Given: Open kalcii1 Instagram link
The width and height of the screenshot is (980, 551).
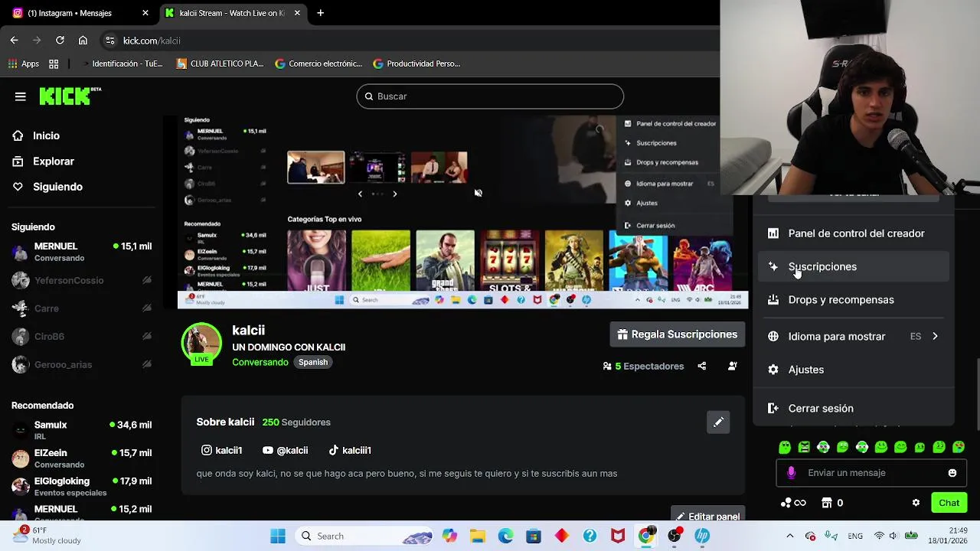Looking at the screenshot, I should pos(222,451).
